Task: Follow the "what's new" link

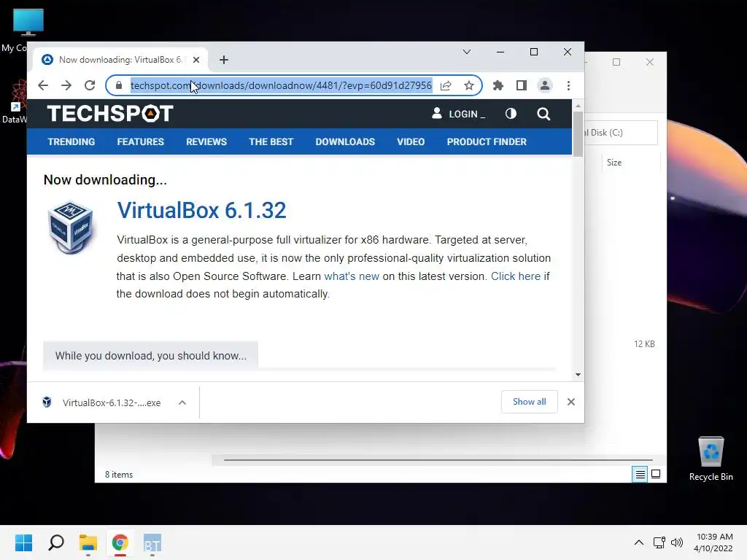Action: (x=352, y=276)
